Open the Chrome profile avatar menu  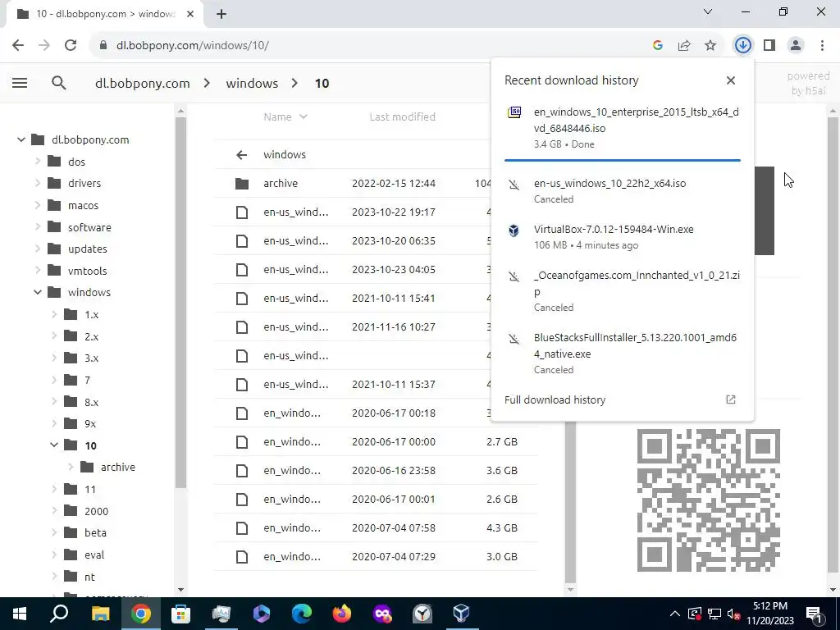point(796,46)
